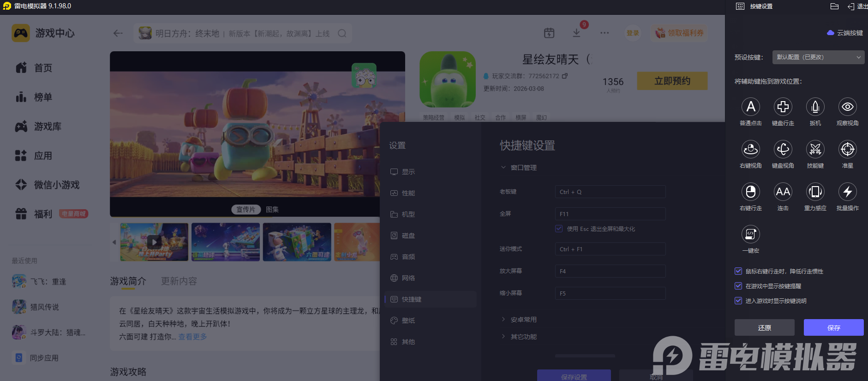Click the 登录 login button

(633, 33)
